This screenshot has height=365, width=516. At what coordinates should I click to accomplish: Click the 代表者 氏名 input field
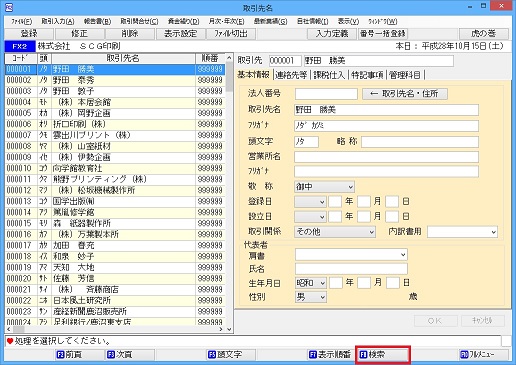pyautogui.click(x=351, y=269)
